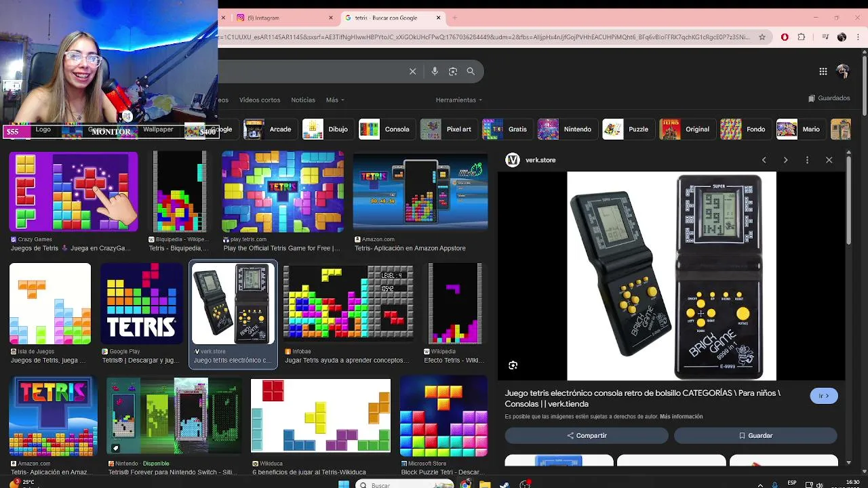Open a new browser tab
Viewport: 868px width, 488px height.
point(454,18)
